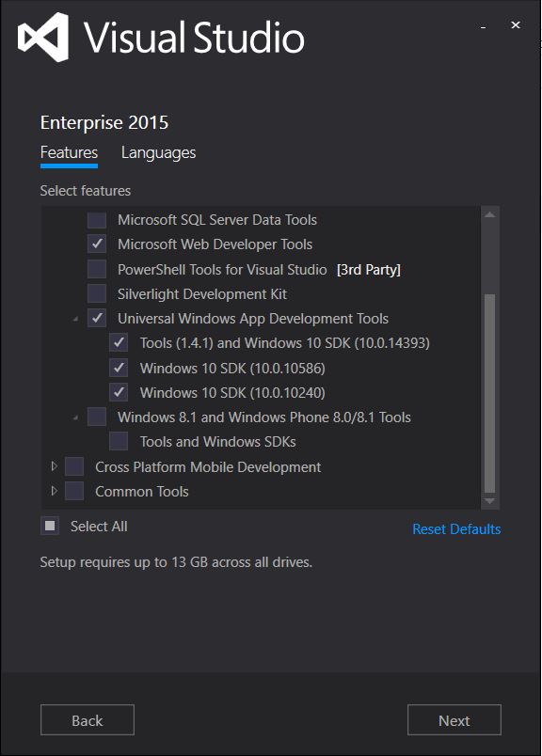Open the Languages tab
542x756 pixels.
[x=158, y=153]
